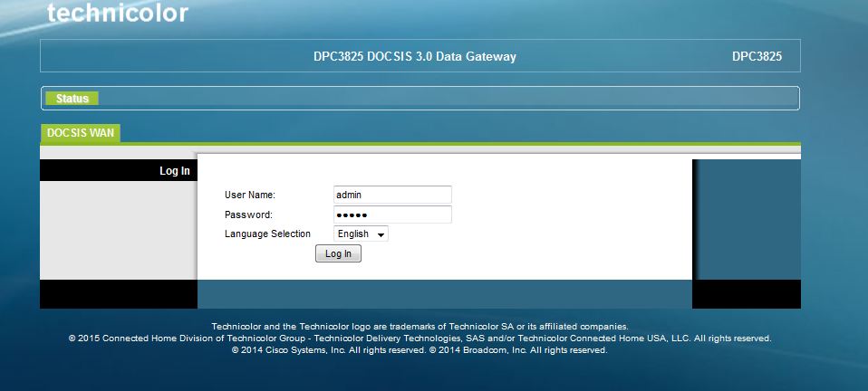This screenshot has height=391, width=868.
Task: Click the 'Password:' label
Action: pos(248,215)
